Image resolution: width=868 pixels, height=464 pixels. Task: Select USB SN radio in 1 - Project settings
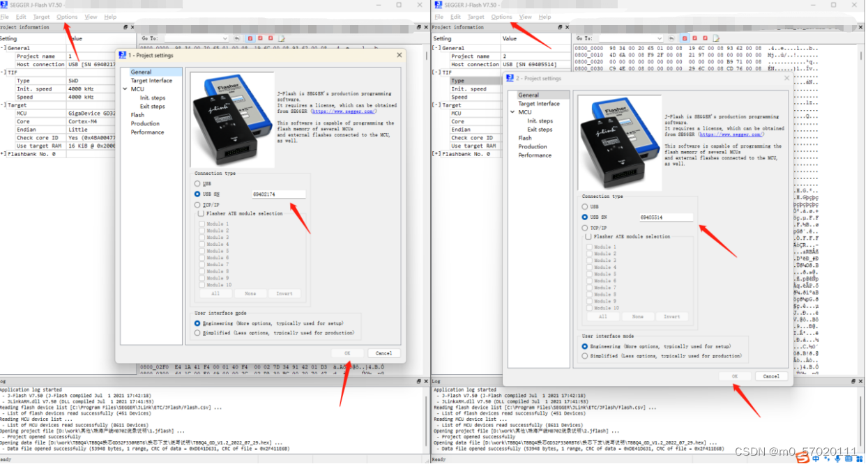click(197, 194)
